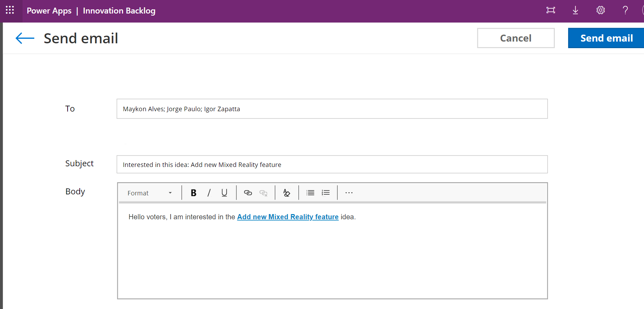Go back using the left arrow
Viewport: 644px width, 309px height.
(x=25, y=38)
